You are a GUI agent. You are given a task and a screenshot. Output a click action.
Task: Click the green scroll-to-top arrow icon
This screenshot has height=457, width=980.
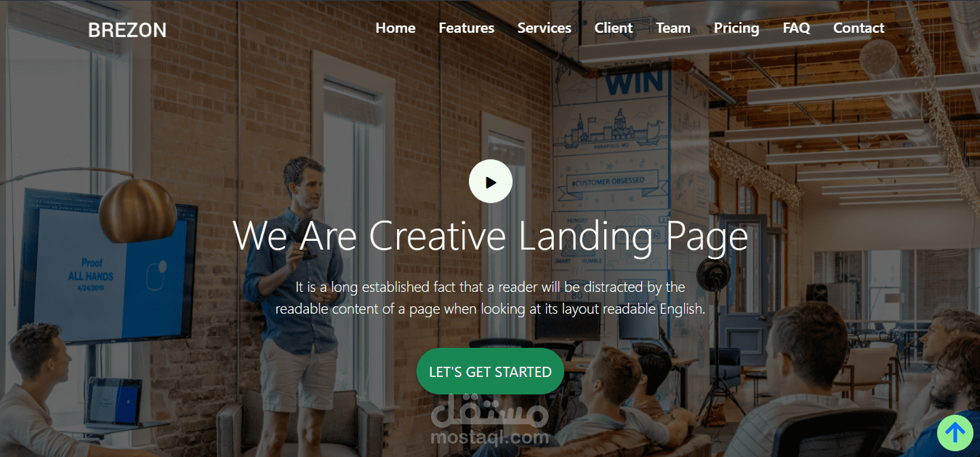tap(955, 433)
